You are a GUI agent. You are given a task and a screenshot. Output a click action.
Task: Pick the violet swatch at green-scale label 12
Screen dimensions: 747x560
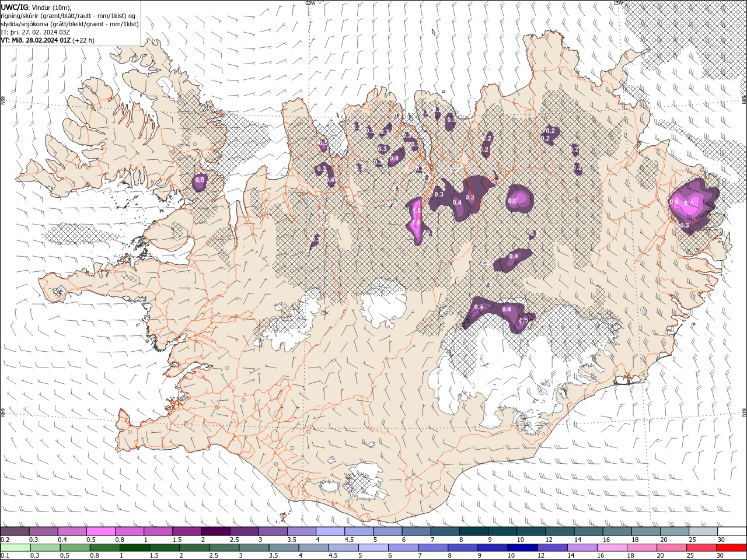click(552, 548)
